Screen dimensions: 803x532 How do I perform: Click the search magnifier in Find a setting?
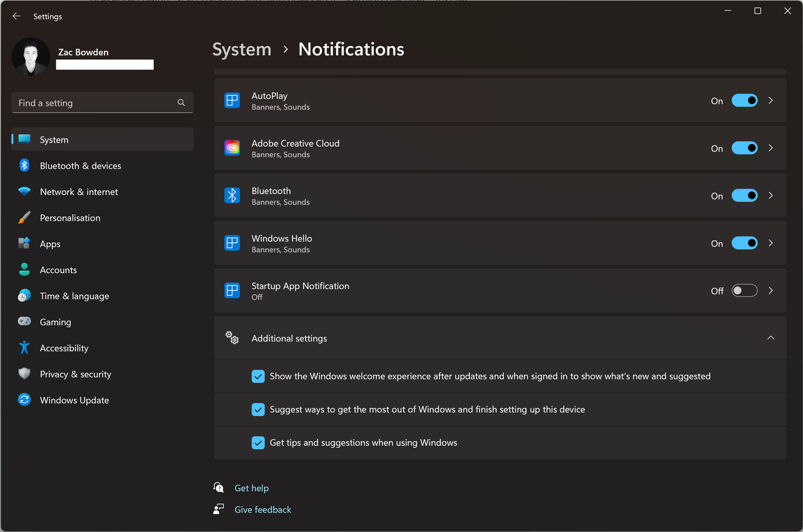[181, 102]
